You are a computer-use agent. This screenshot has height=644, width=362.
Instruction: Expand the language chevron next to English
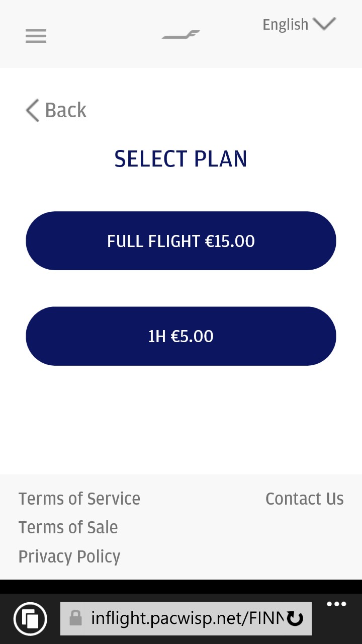click(324, 24)
